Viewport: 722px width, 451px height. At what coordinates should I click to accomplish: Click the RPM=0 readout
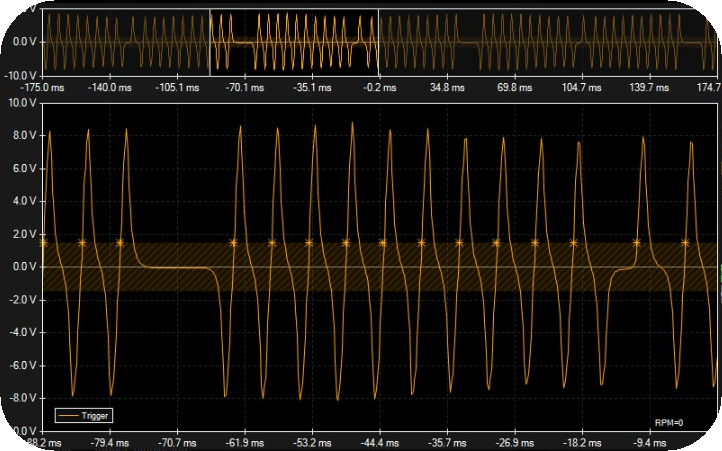tap(668, 423)
